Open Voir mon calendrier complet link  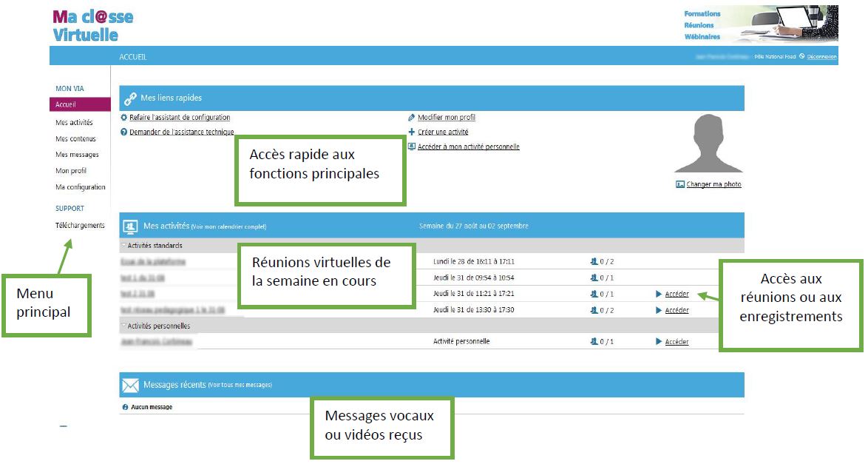coord(228,226)
